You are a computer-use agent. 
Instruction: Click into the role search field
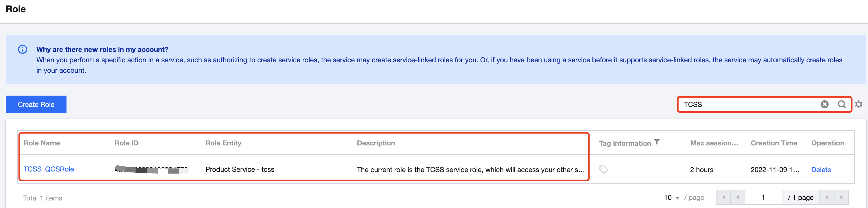[748, 104]
